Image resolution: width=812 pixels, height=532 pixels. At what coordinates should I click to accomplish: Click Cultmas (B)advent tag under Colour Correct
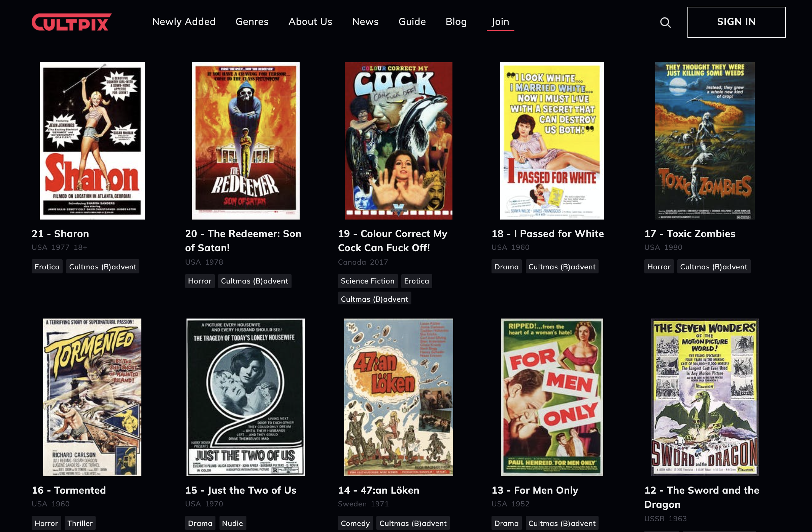click(x=374, y=299)
